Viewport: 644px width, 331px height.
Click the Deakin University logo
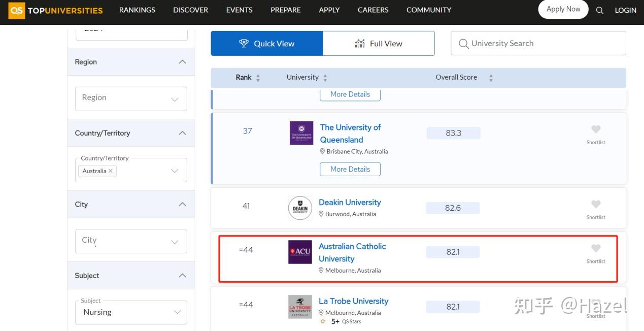pos(300,208)
